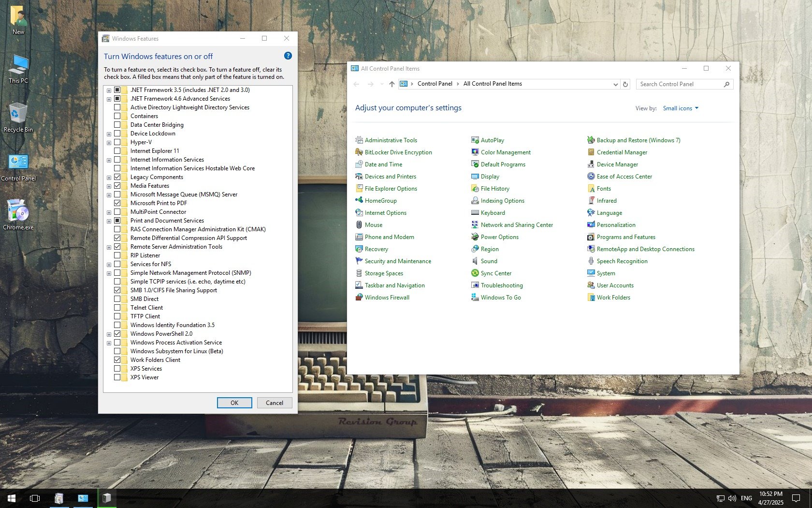Click the Refresh button in address bar

pyautogui.click(x=625, y=84)
